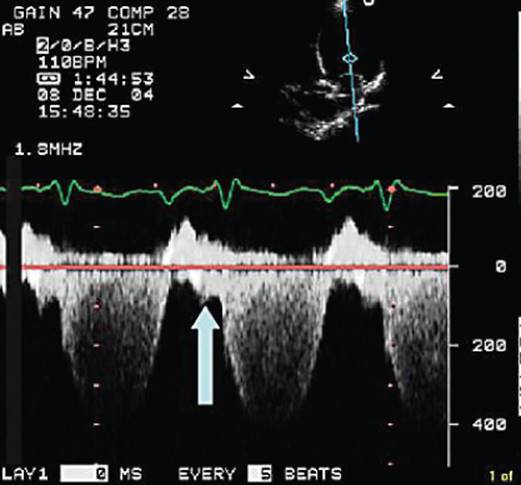The height and width of the screenshot is (485, 521).
Task: Click the right lower sector triangle marker
Action: [450, 106]
